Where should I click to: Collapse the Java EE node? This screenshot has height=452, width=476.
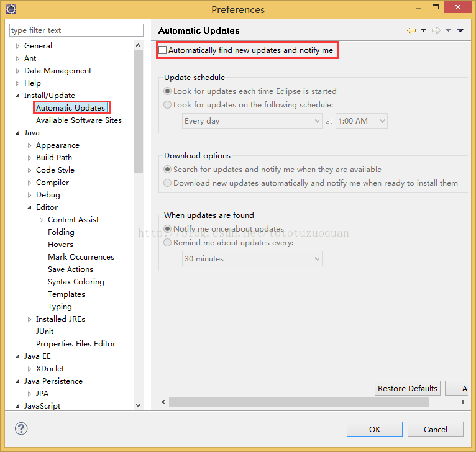[x=17, y=357]
